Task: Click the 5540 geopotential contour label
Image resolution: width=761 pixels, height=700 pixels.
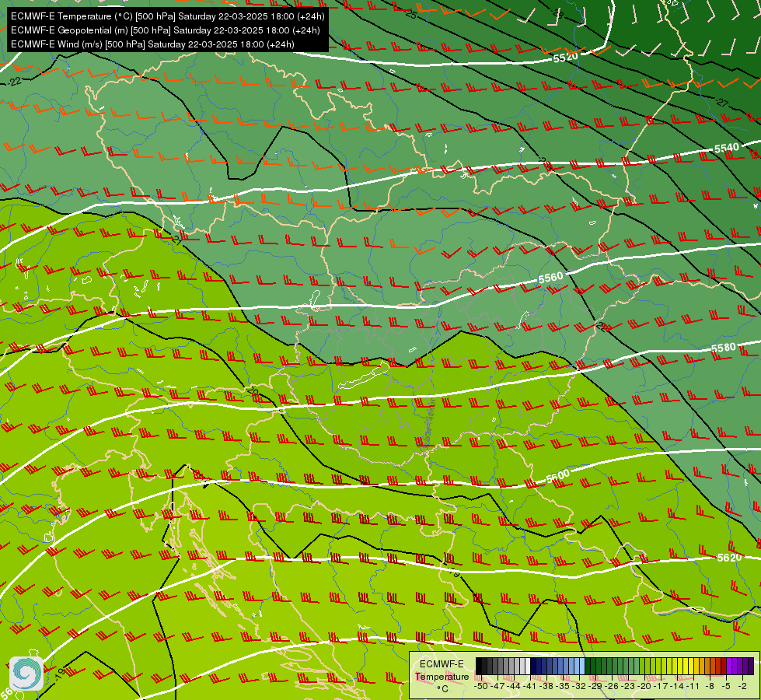Action: coord(727,148)
